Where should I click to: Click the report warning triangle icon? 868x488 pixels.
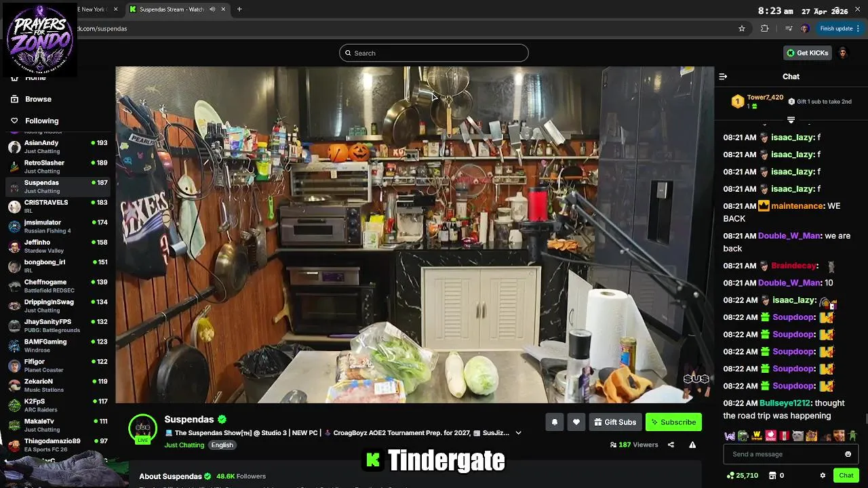pyautogui.click(x=692, y=445)
